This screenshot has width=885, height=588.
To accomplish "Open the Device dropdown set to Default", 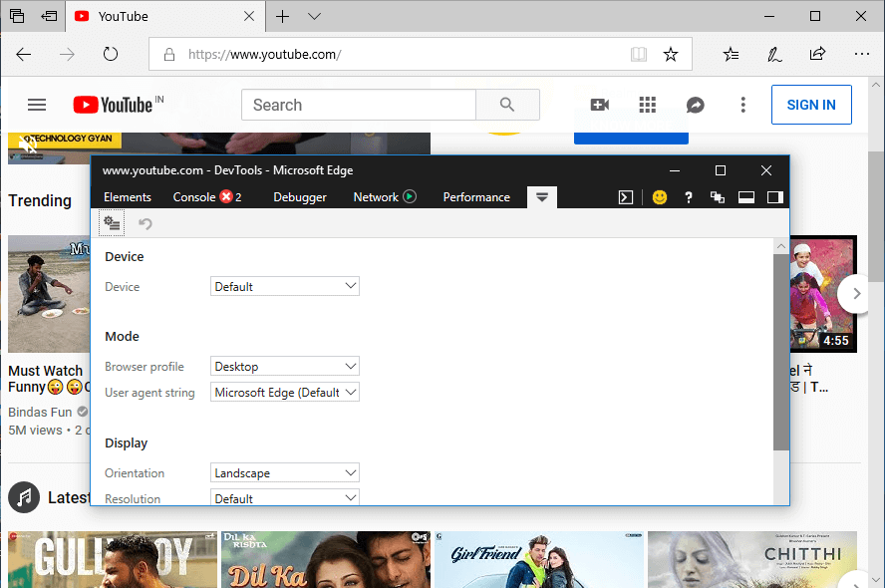I will 285,286.
